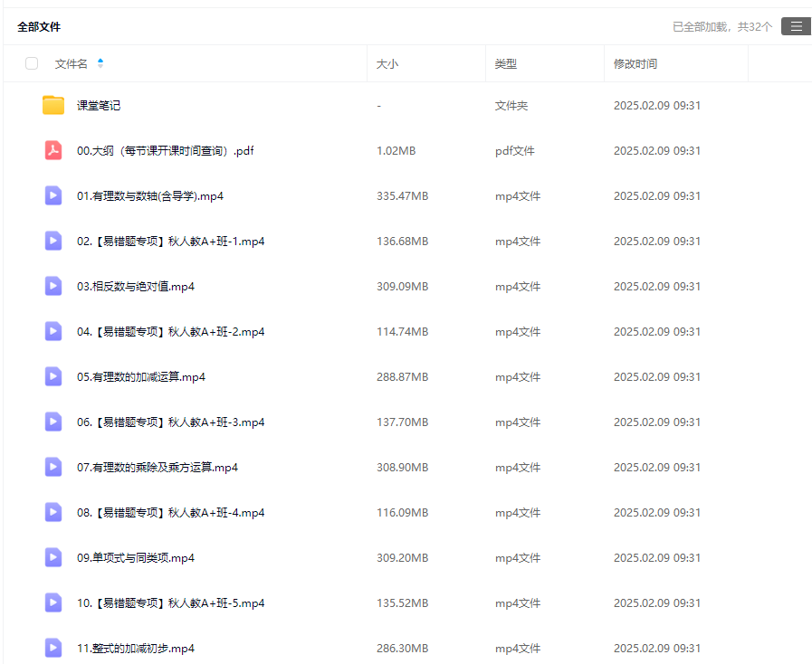Click the 类型 column header
Image resolution: width=812 pixels, height=664 pixels.
pos(506,64)
